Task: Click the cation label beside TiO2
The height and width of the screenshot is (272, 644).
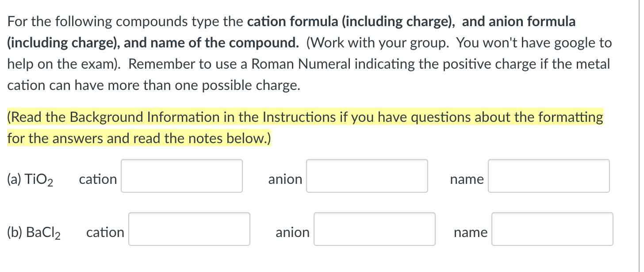Action: (x=98, y=179)
